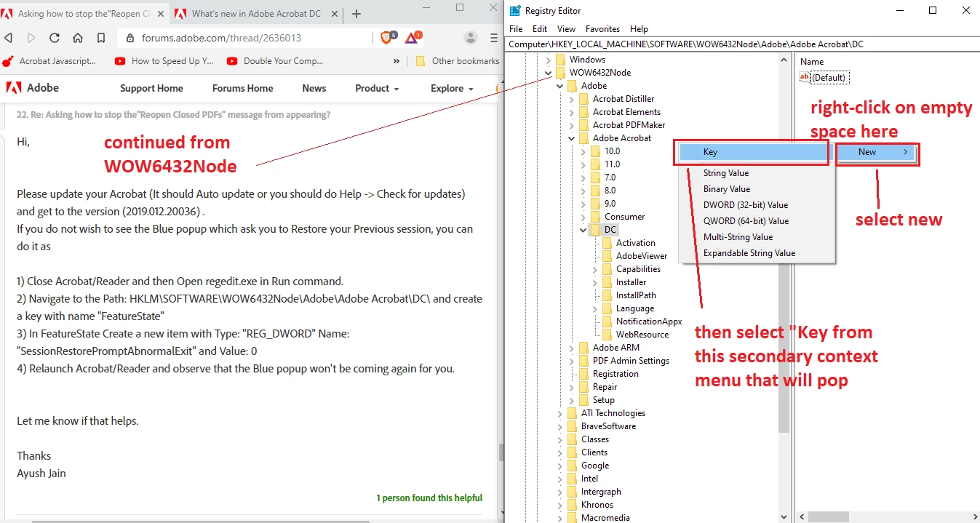This screenshot has width=980, height=523.
Task: Choose Key from the context submenu
Action: (x=754, y=152)
